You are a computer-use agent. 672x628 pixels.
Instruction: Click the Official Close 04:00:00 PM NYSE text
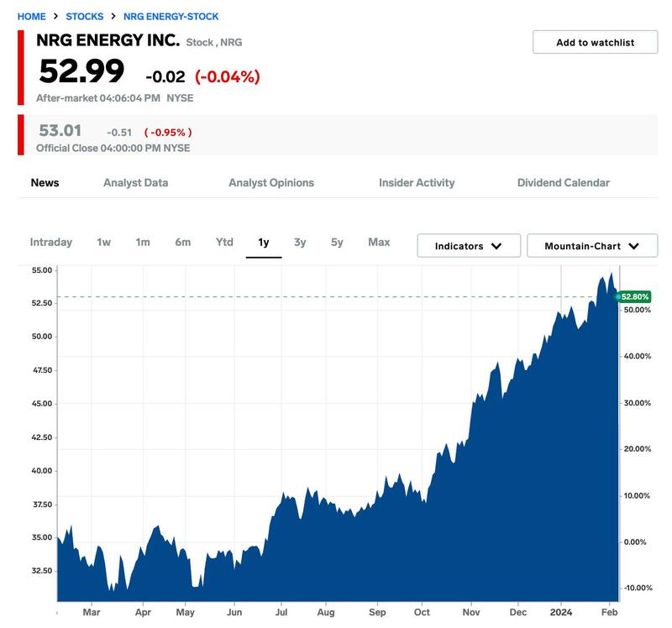113,148
